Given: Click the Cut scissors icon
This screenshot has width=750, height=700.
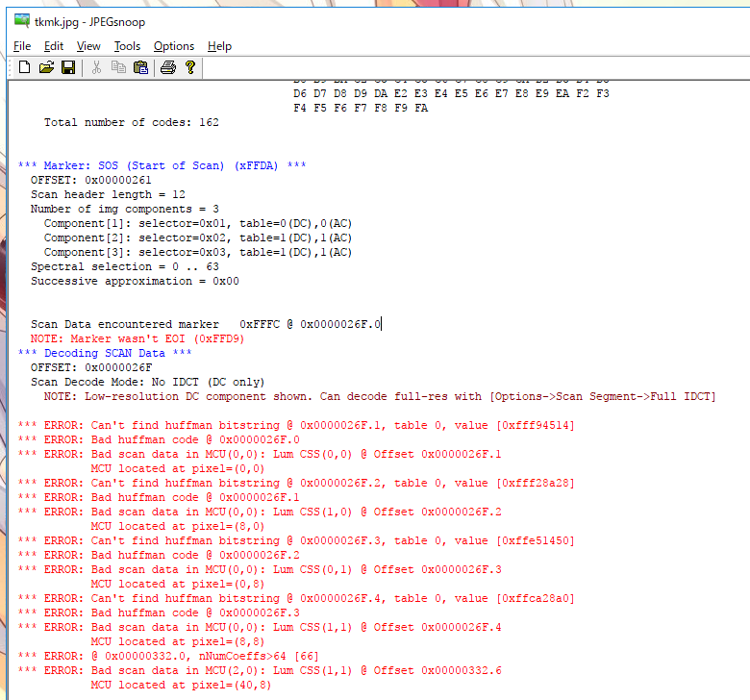Looking at the screenshot, I should pyautogui.click(x=96, y=67).
